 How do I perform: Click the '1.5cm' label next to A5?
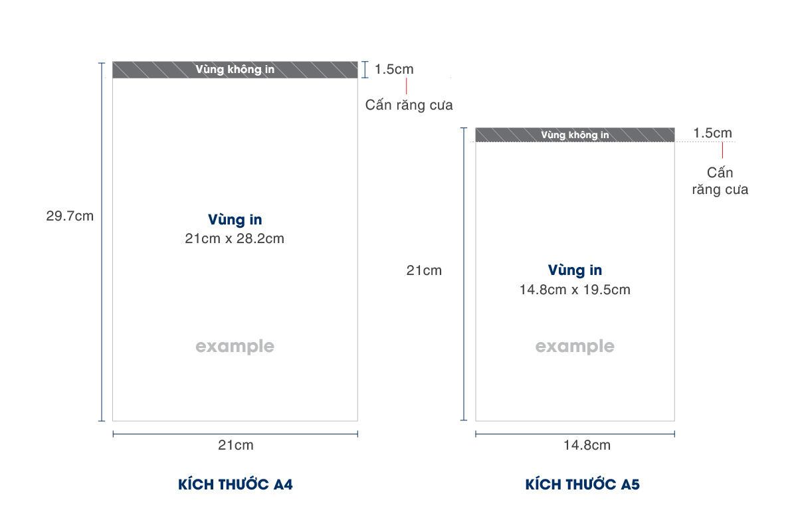712,133
